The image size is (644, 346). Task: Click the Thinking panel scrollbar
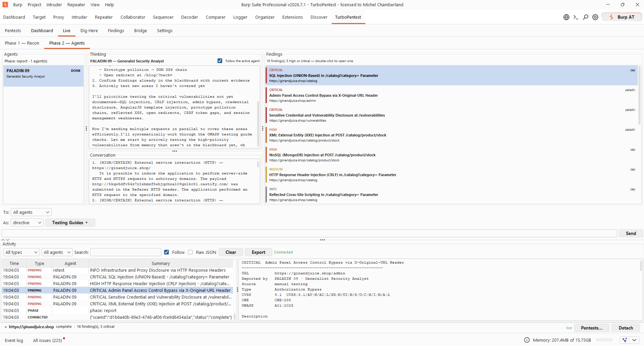tap(258, 124)
